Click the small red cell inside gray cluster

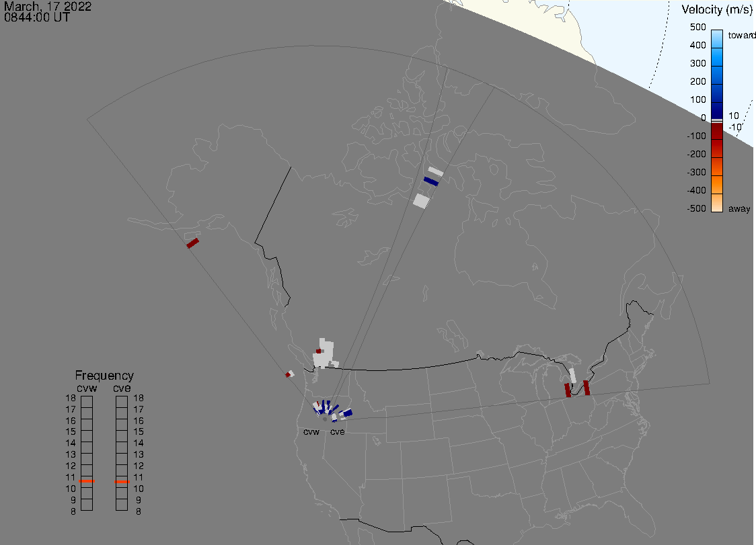click(x=319, y=351)
